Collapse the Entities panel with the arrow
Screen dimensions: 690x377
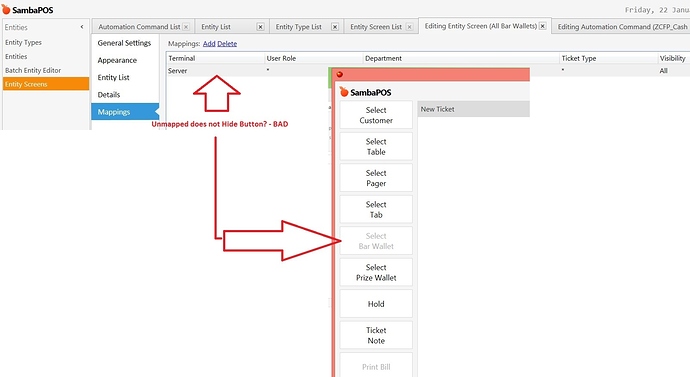82,27
